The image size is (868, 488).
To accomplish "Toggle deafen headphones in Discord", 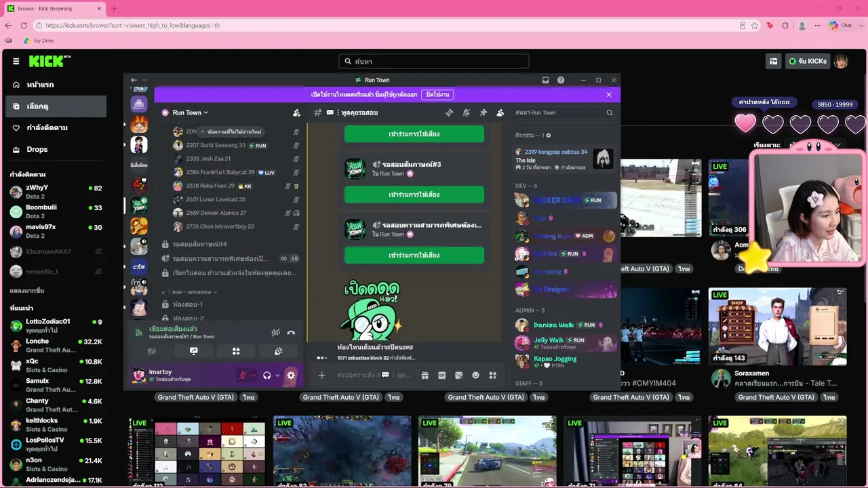I will point(267,375).
